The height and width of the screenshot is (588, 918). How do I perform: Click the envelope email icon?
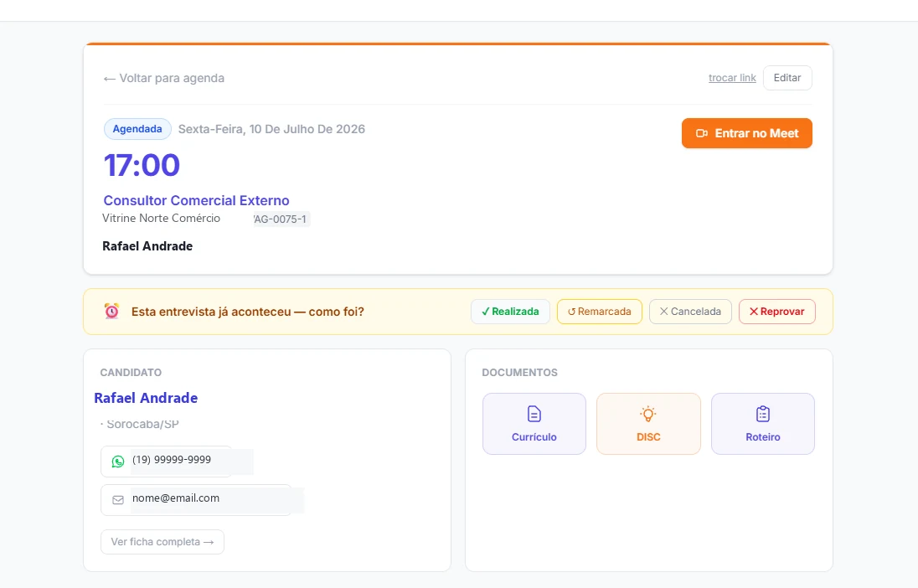tap(118, 500)
